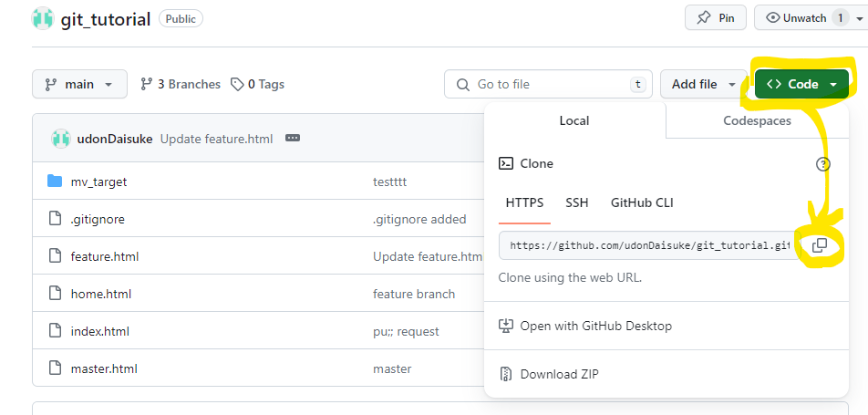Click the 'testttt' commit message
This screenshot has width=868, height=415.
tap(389, 182)
